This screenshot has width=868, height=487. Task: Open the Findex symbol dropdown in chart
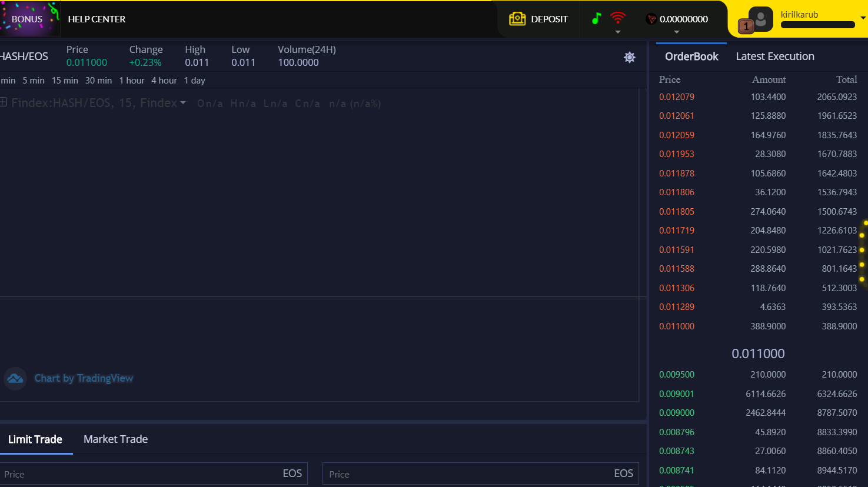pos(183,103)
